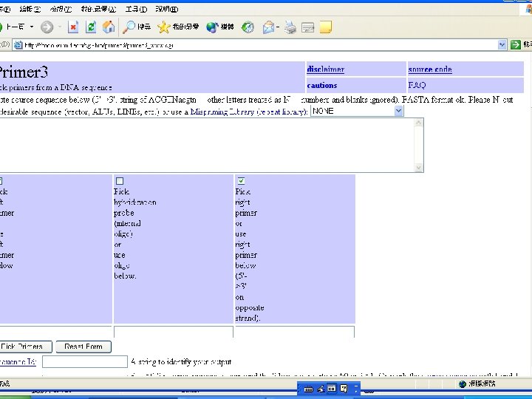Image resolution: width=532 pixels, height=399 pixels.
Task: Click the hybridization oligo input field
Action: pos(174,332)
